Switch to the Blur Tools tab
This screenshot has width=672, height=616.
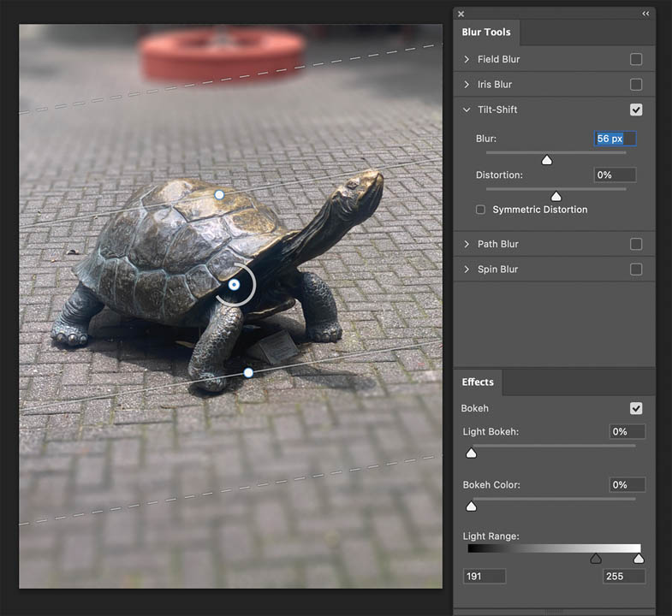[486, 33]
